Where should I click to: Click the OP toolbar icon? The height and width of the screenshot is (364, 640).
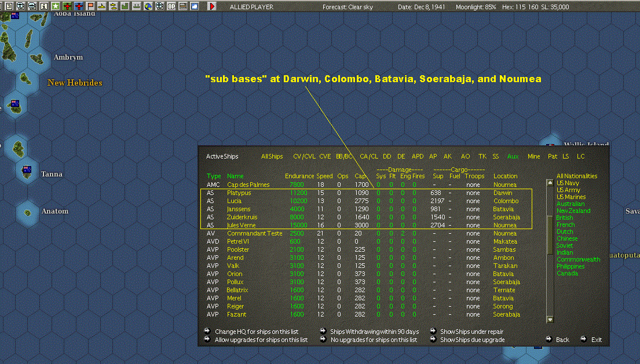(x=171, y=6)
